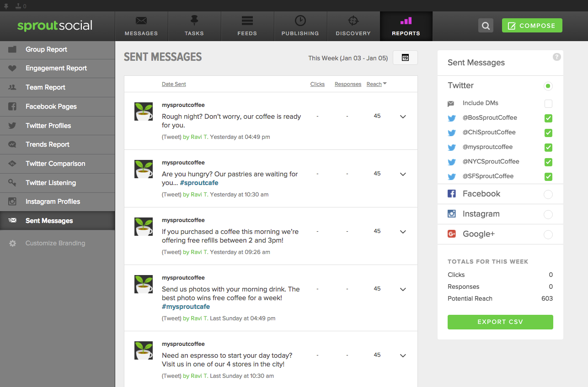
Task: Click the Export CSV button
Action: click(500, 322)
